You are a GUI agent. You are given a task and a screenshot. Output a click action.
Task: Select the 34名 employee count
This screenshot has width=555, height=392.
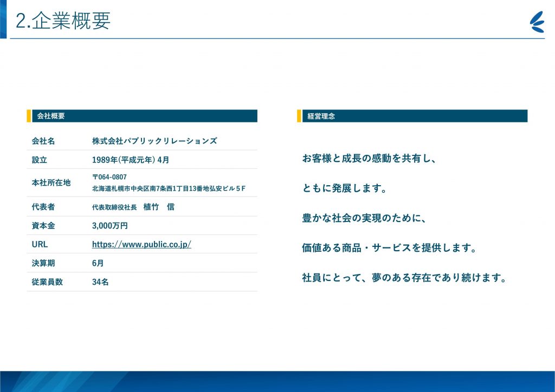[x=100, y=282]
